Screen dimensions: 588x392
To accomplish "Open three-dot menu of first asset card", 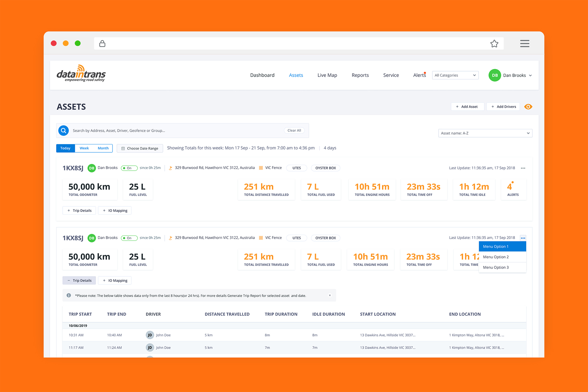I will point(523,168).
